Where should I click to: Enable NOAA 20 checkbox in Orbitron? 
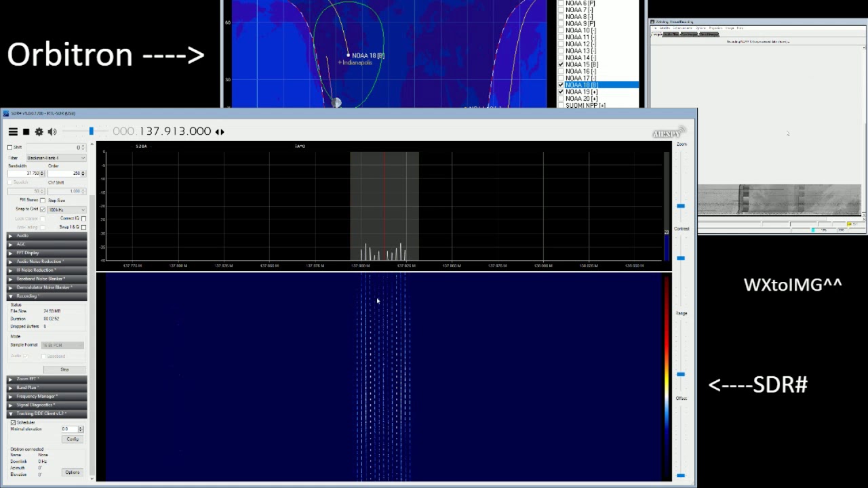tap(561, 98)
